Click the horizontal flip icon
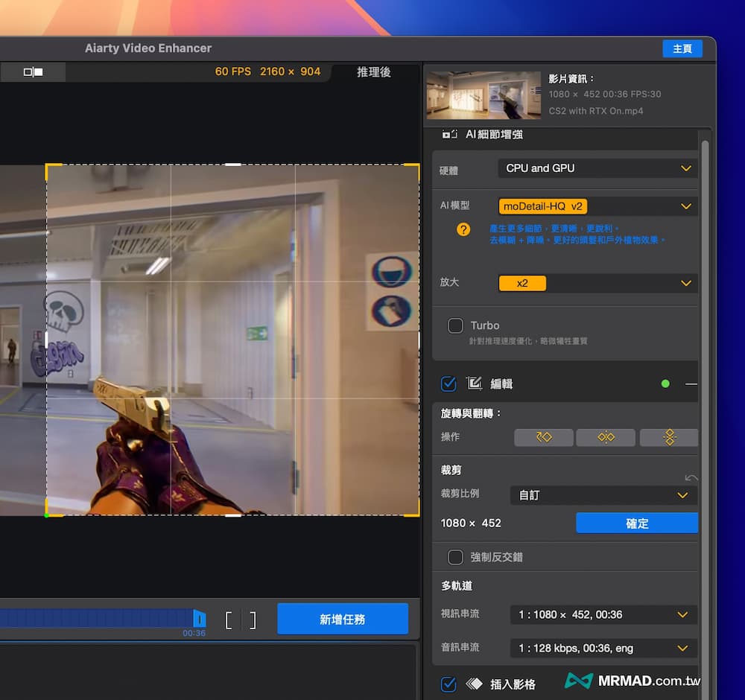The height and width of the screenshot is (700, 745). coord(606,437)
